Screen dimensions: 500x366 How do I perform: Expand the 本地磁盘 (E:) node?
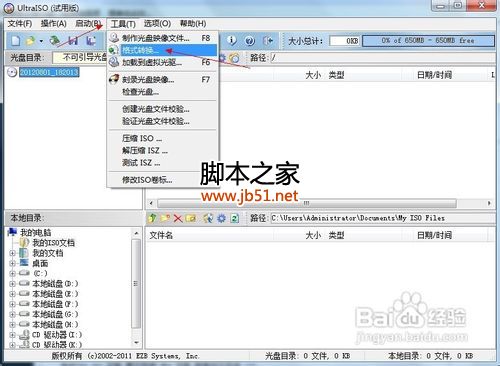pos(12,294)
